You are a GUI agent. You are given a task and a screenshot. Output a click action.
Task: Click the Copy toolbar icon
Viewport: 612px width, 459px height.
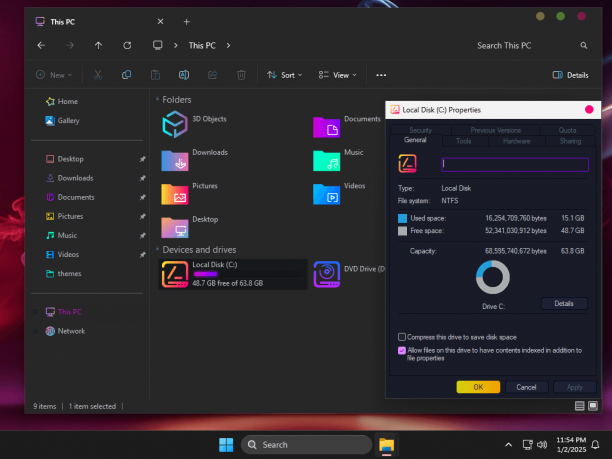126,75
